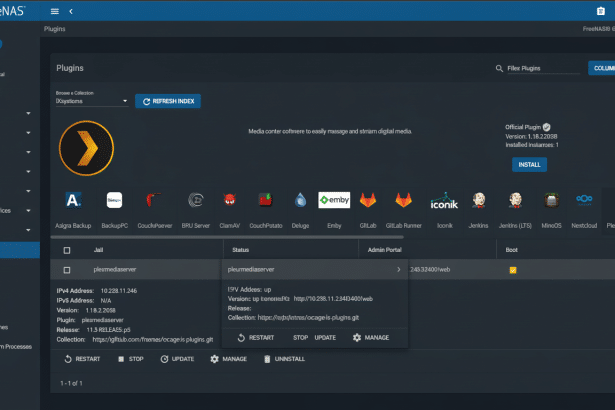Click the 10.228.11.246 IPv4 address value
The image size is (615, 410).
[x=119, y=291]
